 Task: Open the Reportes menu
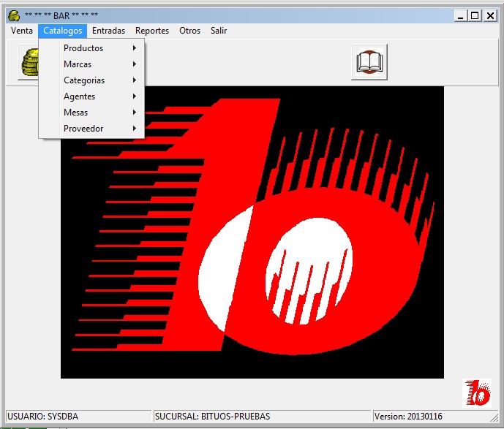[152, 31]
